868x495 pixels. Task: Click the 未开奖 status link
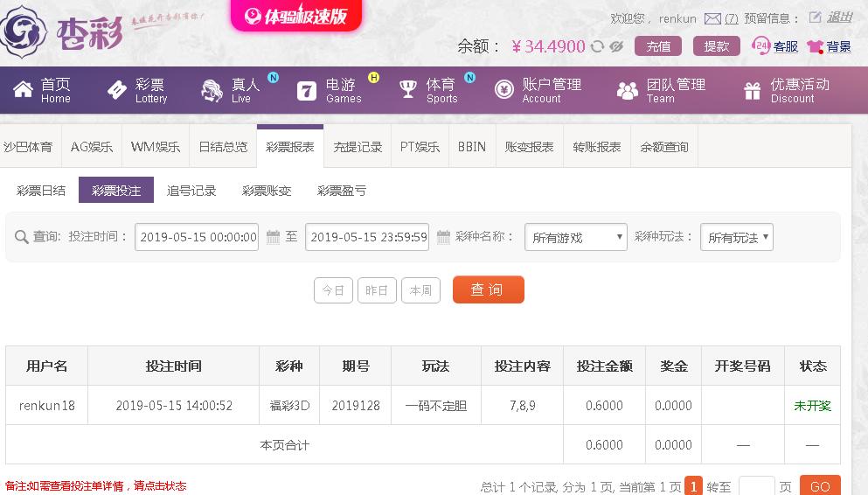(812, 406)
